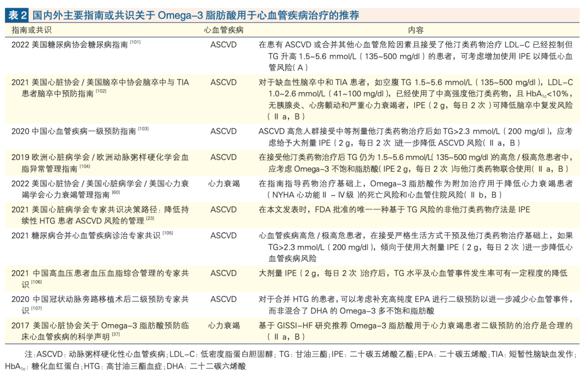Click citation superscript [23]
The height and width of the screenshot is (378, 588).
(150, 219)
